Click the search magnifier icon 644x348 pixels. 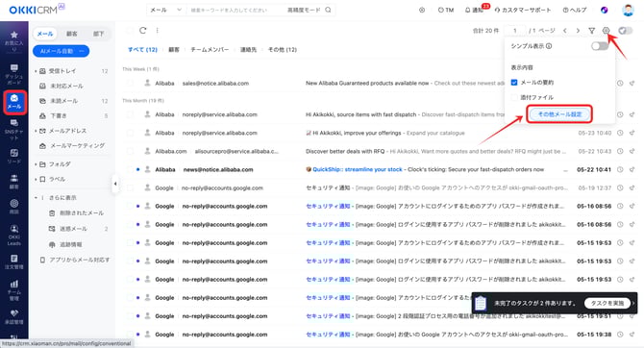pos(328,10)
